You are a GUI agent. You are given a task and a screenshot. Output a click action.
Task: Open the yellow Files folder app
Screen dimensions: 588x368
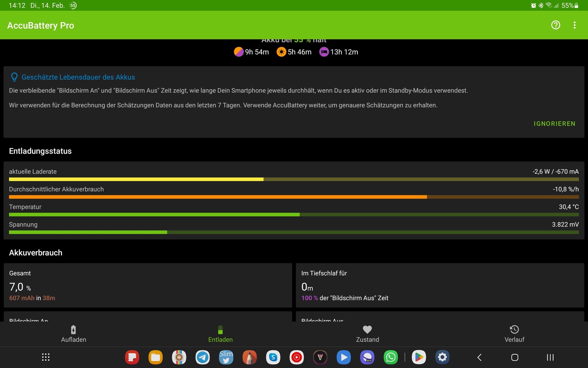coord(156,357)
